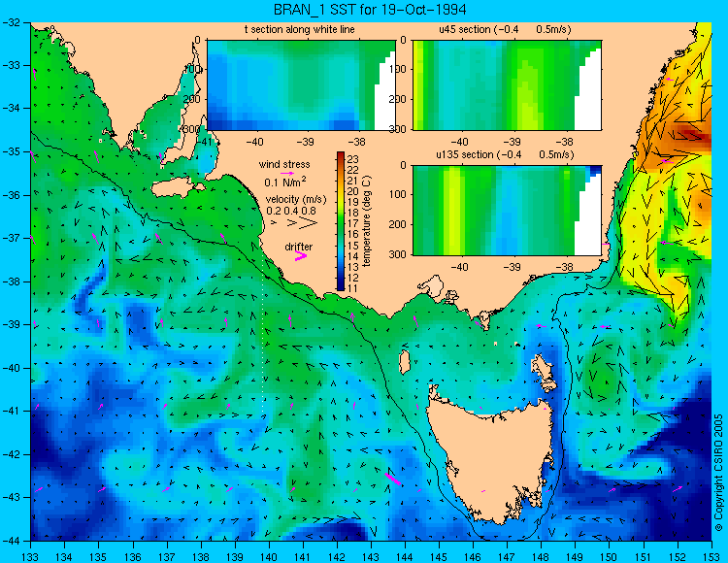Click the latitude label '-44'

click(x=11, y=541)
